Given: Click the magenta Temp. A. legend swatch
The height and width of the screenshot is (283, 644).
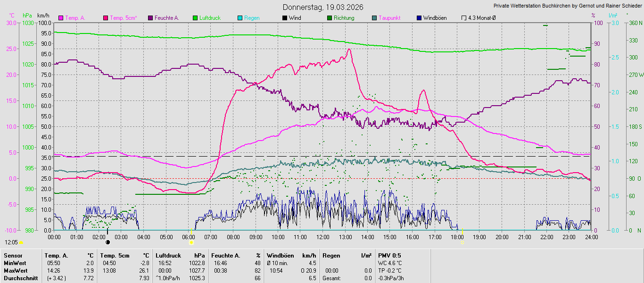Looking at the screenshot, I should click(61, 18).
